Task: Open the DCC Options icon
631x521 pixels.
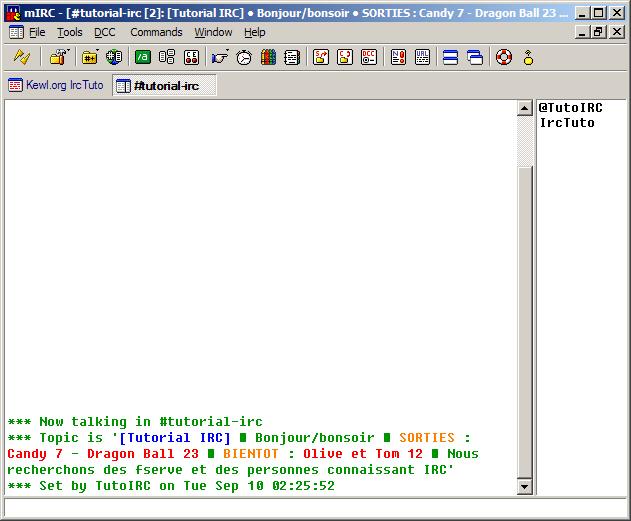Action: (369, 57)
